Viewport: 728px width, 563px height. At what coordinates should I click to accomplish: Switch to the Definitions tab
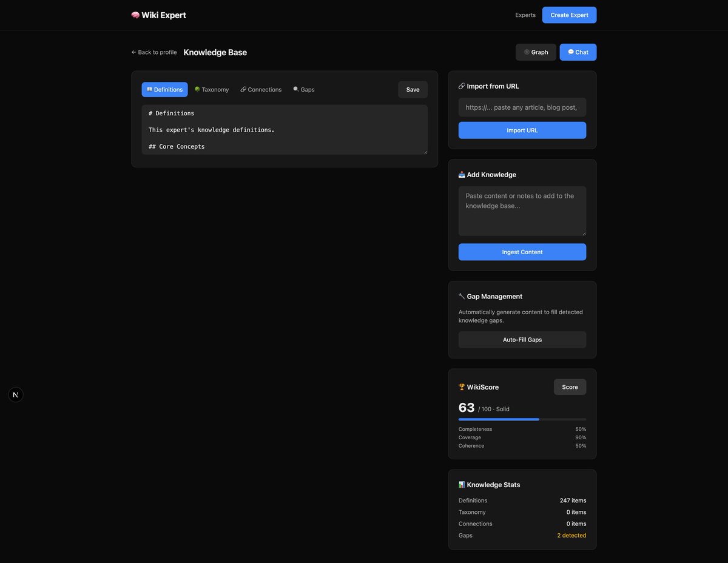point(165,90)
